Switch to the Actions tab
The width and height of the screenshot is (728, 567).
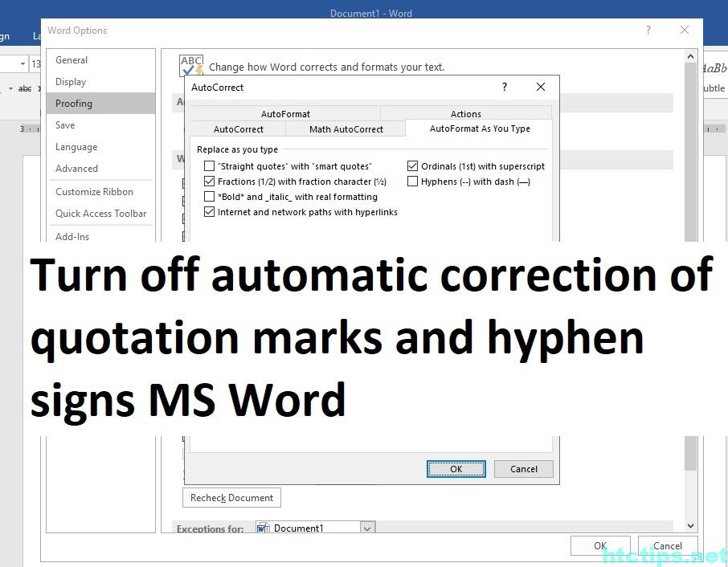tap(466, 114)
